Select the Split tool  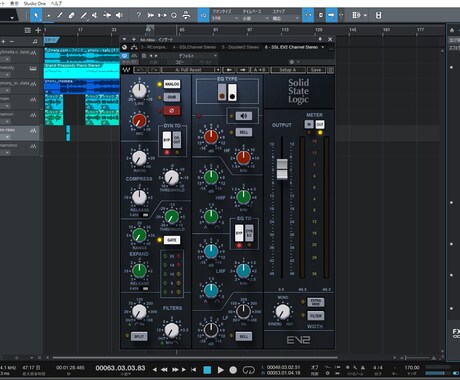click(60, 15)
